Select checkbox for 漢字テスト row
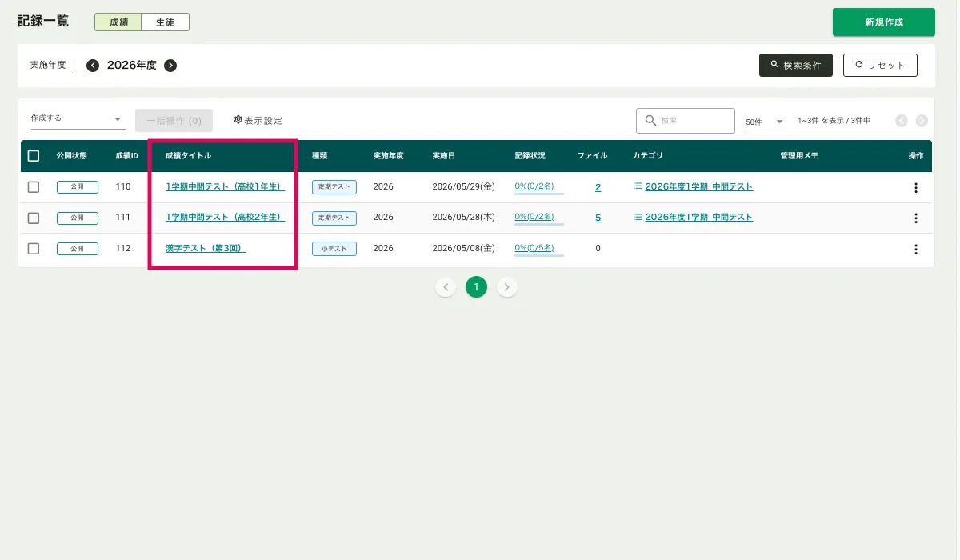This screenshot has width=960, height=560. coord(34,248)
